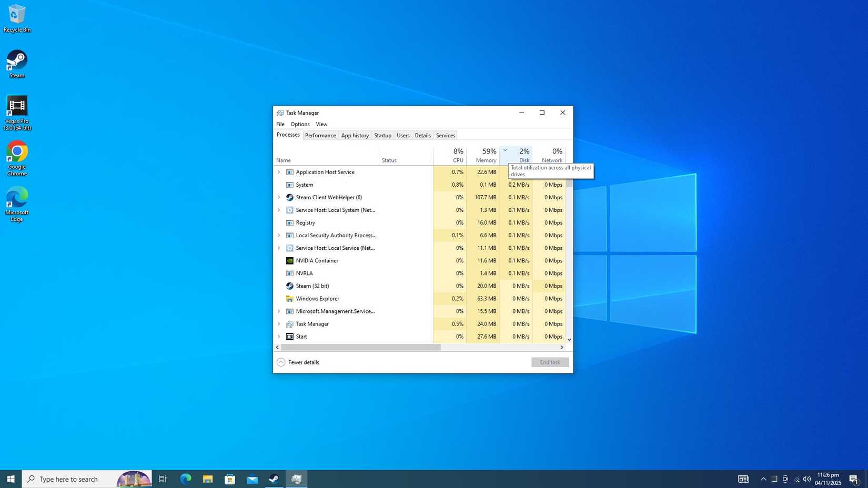Open Google Chrome desktop shortcut
This screenshot has width=868, height=488.
pyautogui.click(x=17, y=151)
